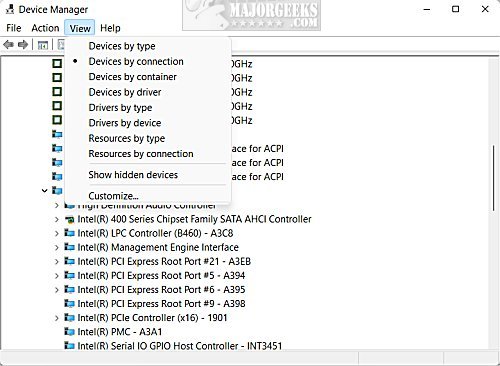
Task: Collapse the expanded parent node with down chevron
Action: [44, 191]
